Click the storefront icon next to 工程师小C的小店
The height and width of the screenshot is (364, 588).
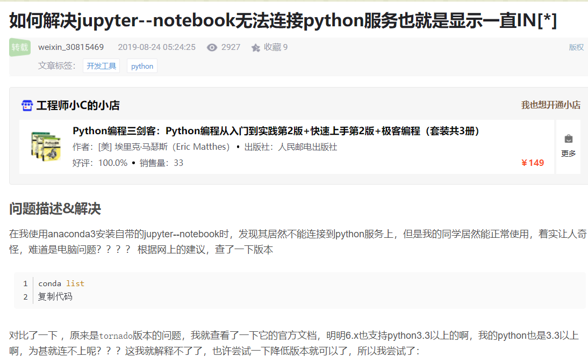[x=27, y=105]
